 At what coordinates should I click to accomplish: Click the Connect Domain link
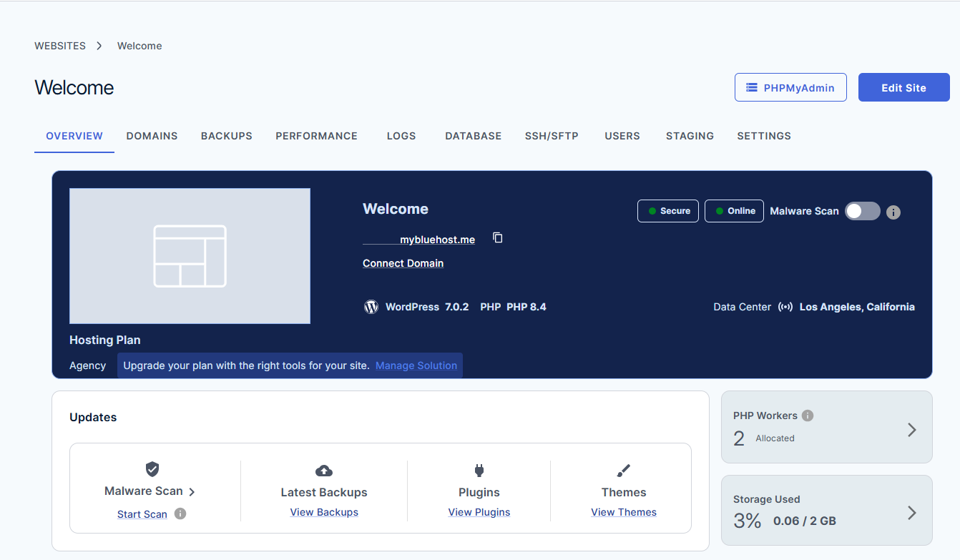click(x=403, y=263)
